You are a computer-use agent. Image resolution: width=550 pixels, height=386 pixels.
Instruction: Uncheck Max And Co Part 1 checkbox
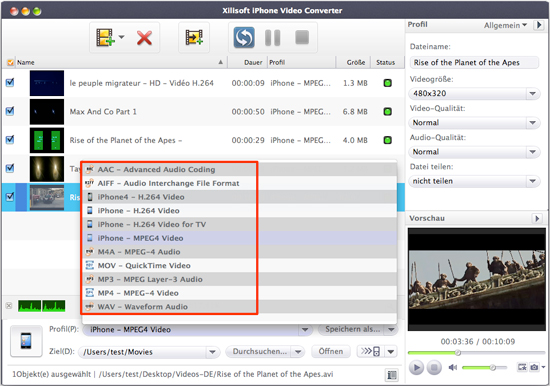tap(10, 111)
